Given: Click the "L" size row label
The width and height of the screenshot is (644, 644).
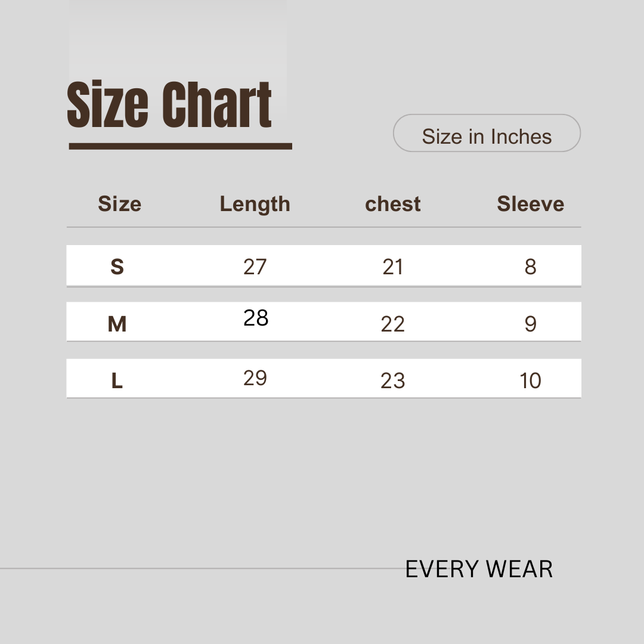Looking at the screenshot, I should (117, 380).
